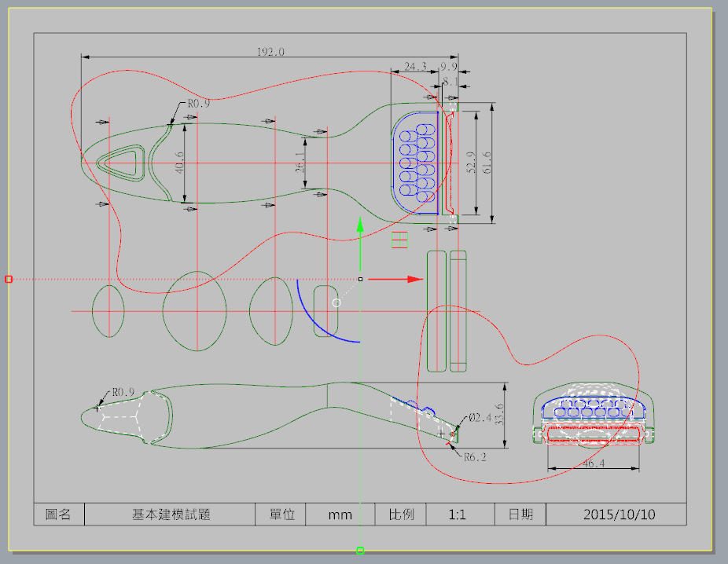The width and height of the screenshot is (728, 564).
Task: Click the green grid-square symbol under brush head
Action: (400, 240)
